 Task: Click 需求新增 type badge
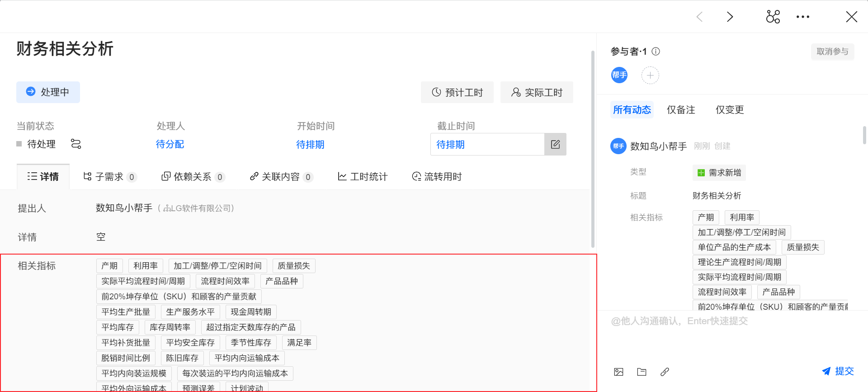(719, 173)
